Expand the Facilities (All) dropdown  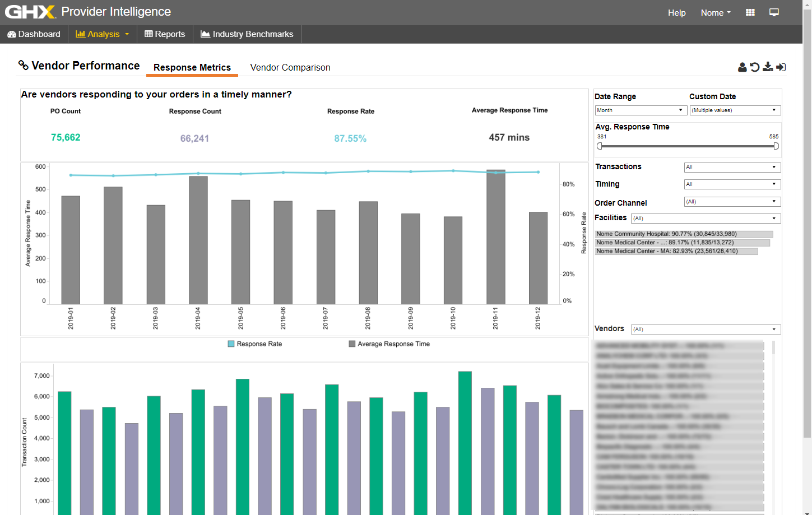click(x=705, y=218)
